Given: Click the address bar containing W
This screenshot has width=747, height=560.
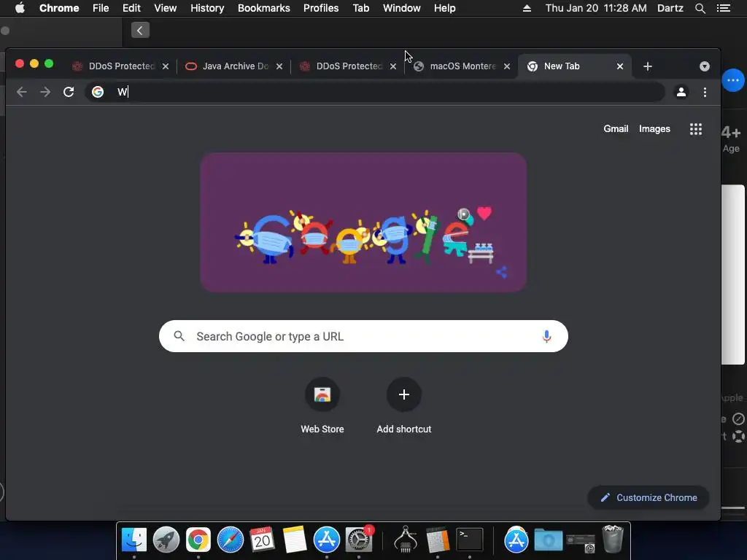Looking at the screenshot, I should pyautogui.click(x=374, y=92).
